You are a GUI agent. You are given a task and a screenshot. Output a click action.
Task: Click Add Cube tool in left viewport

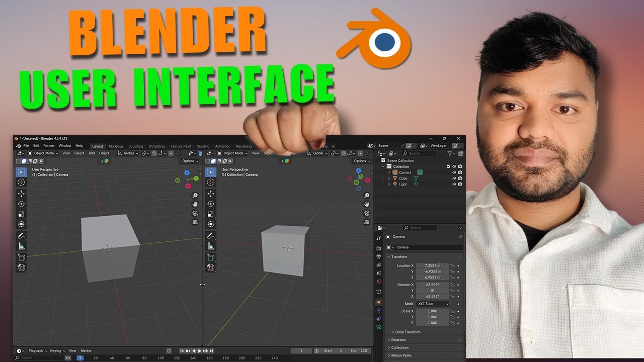21,257
